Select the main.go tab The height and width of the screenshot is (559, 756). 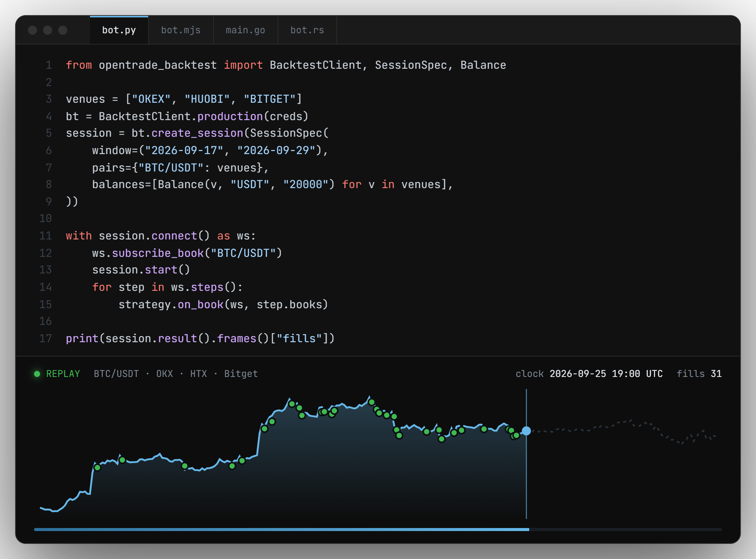pos(245,30)
